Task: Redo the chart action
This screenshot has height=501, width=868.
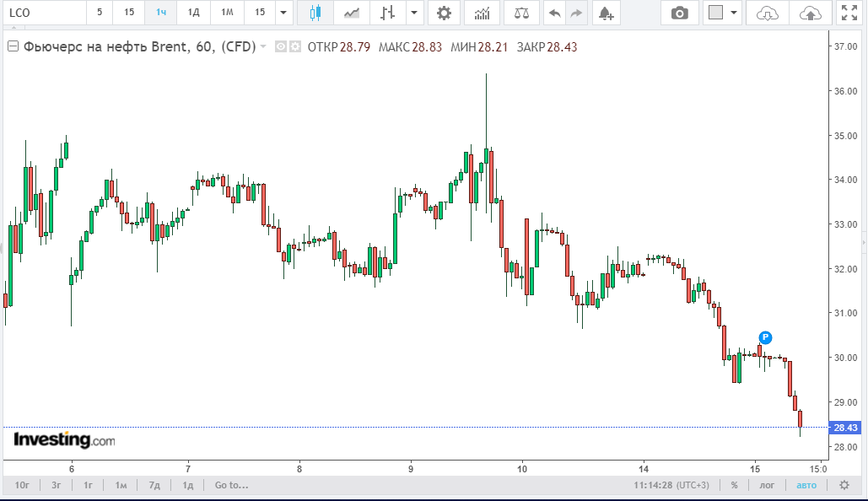Action: 576,13
